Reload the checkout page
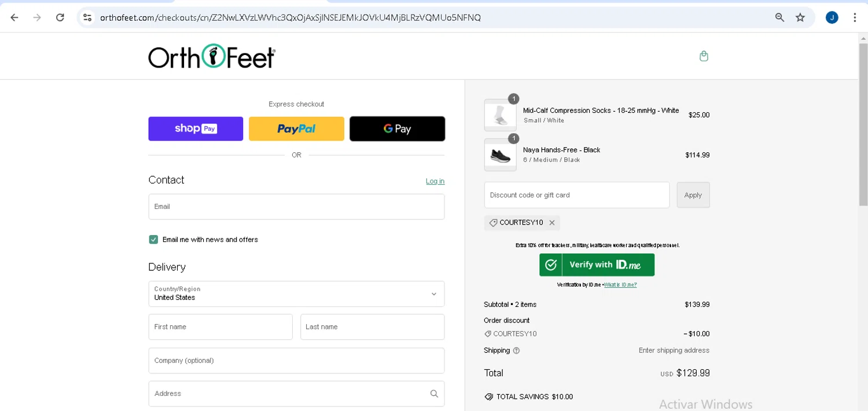Screen dimensions: 868x411 (60, 17)
